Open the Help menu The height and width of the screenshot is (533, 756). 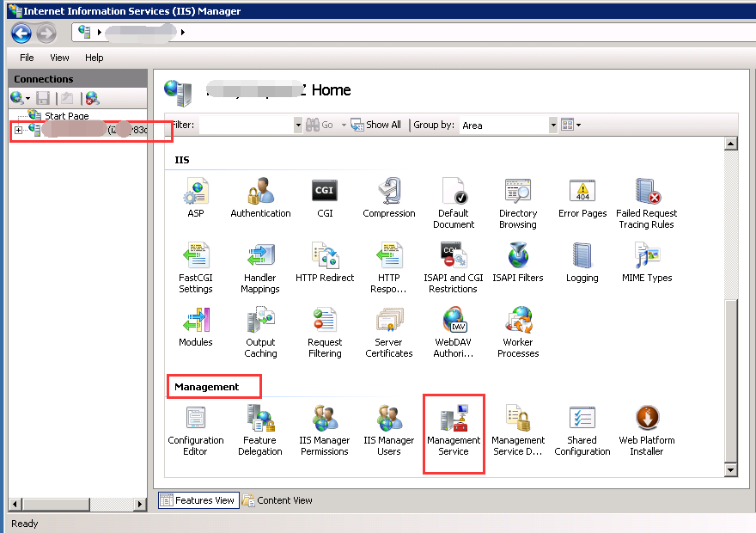click(x=94, y=58)
